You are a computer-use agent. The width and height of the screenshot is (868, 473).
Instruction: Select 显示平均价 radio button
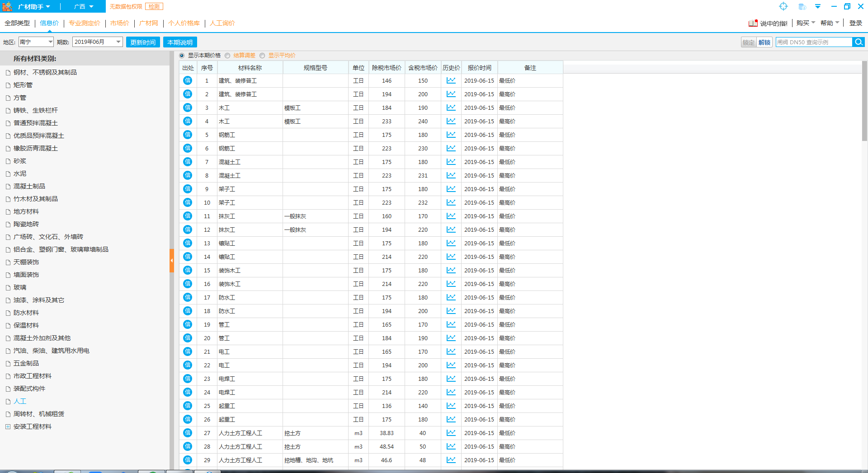coord(262,56)
